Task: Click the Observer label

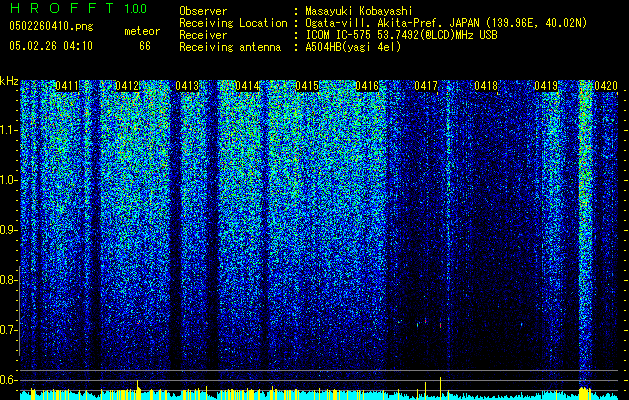Action: pyautogui.click(x=203, y=11)
